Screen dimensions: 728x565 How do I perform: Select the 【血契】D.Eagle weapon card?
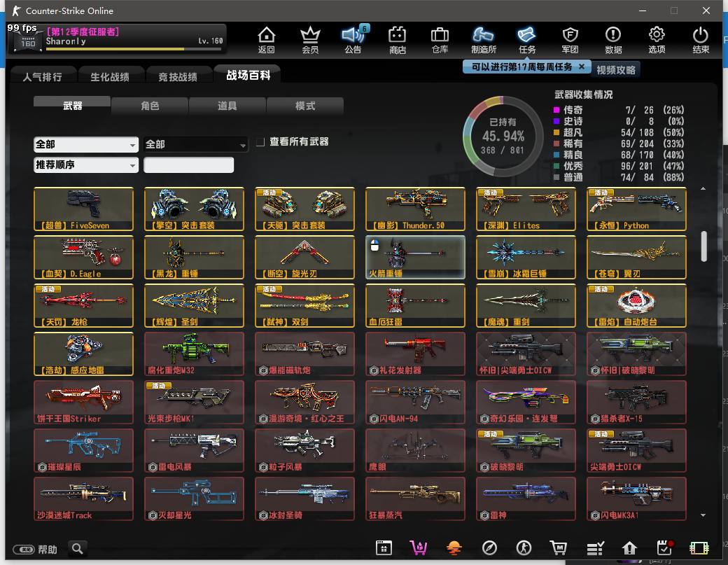[83, 257]
